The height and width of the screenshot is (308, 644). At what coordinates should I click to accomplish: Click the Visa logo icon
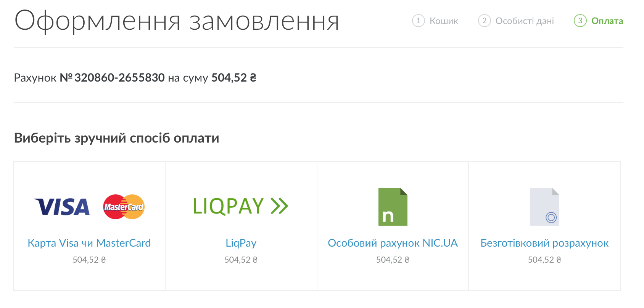point(62,207)
